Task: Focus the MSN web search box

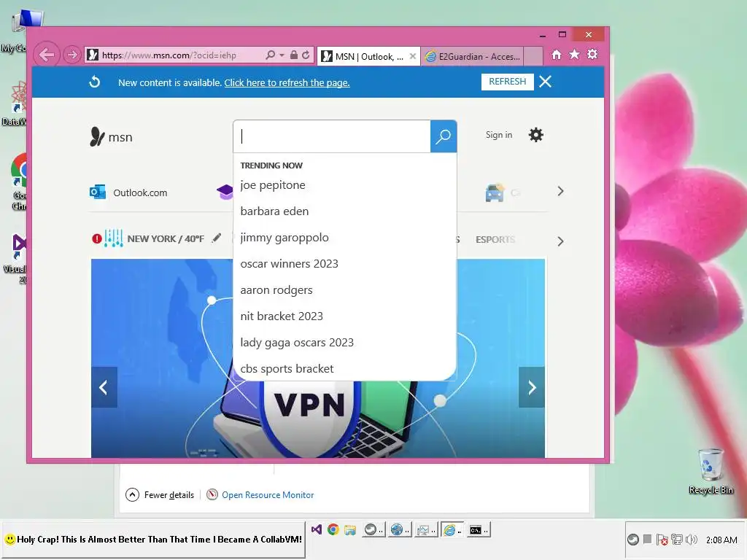Action: tap(332, 136)
